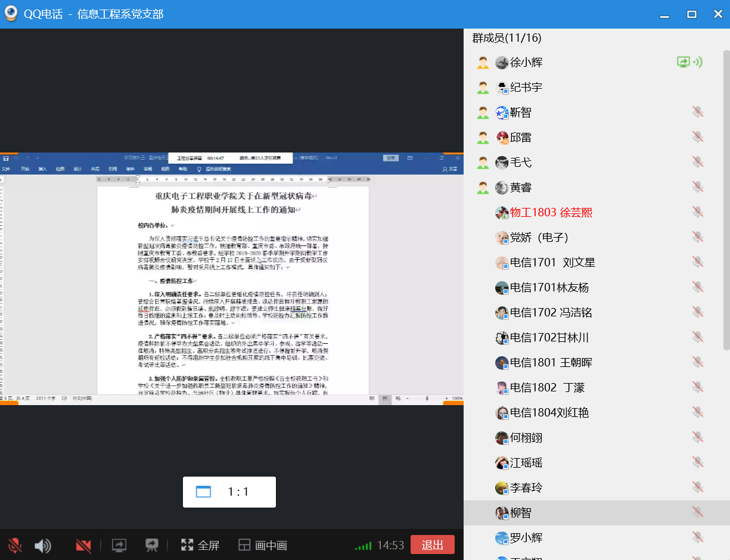Click the 1:1 original size control
Screen dimensions: 730x560
(x=229, y=492)
